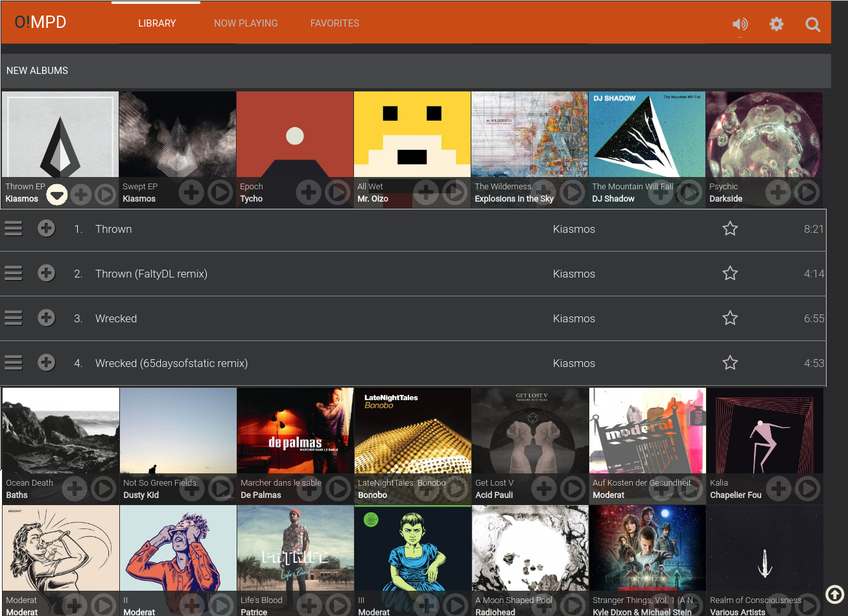Viewport: 848px width, 616px height.
Task: Switch to the Now Playing tab
Action: (x=246, y=23)
